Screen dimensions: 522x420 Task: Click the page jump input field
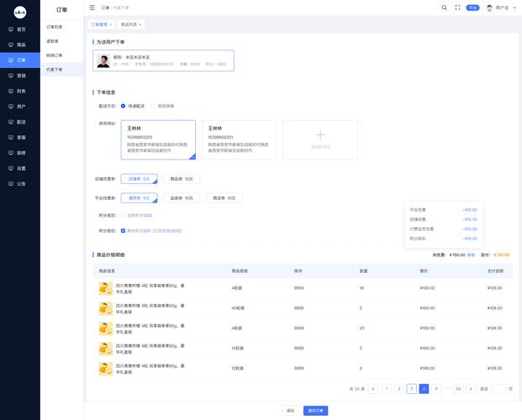pyautogui.click(x=498, y=389)
